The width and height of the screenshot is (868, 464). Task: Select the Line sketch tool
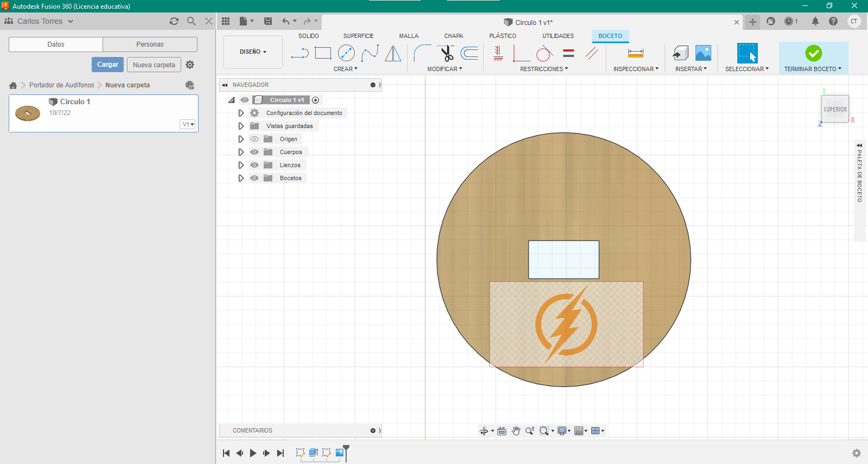click(x=300, y=53)
